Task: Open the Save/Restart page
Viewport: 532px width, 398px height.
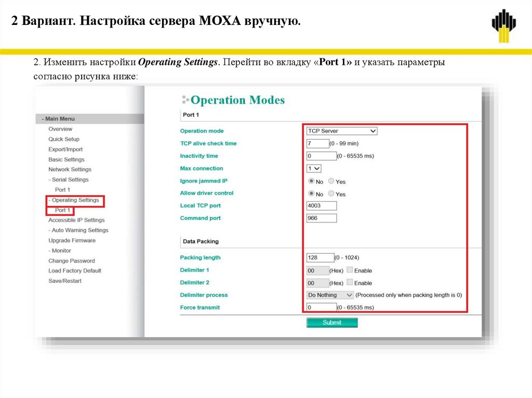Action: tap(65, 280)
